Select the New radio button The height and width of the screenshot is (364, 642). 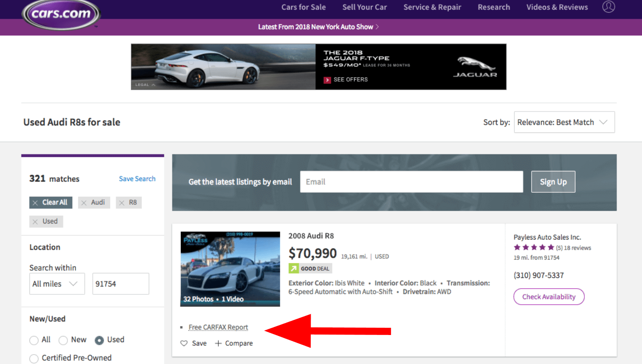click(x=63, y=340)
